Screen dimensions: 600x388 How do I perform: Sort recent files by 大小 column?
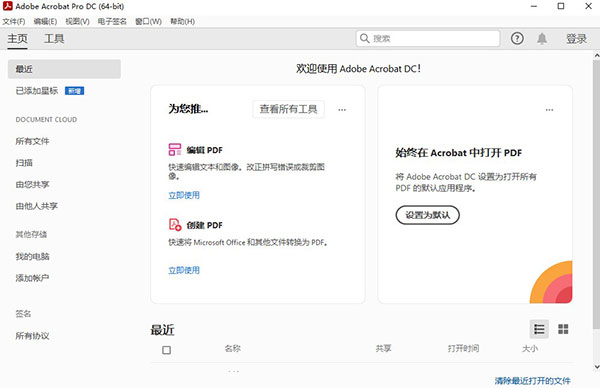click(x=530, y=348)
